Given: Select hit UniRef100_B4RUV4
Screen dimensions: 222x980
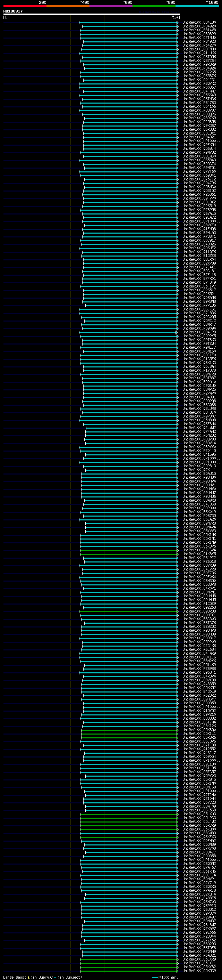Looking at the screenshot, I should (199, 677).
